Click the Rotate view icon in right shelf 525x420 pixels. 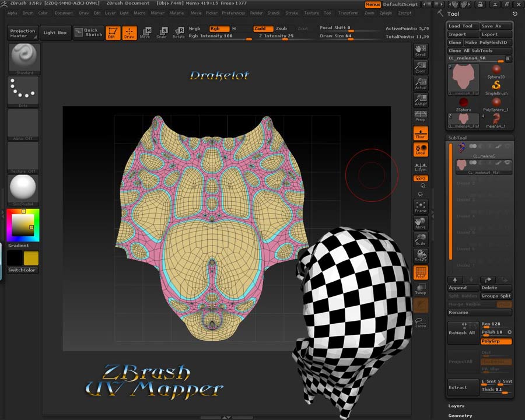421,256
